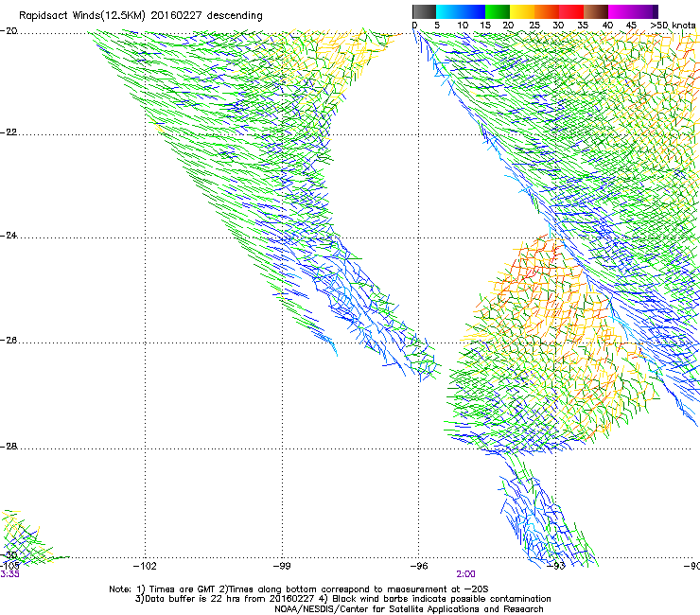
Task: Click the cyan 5-10 knots legend color
Action: point(448,11)
